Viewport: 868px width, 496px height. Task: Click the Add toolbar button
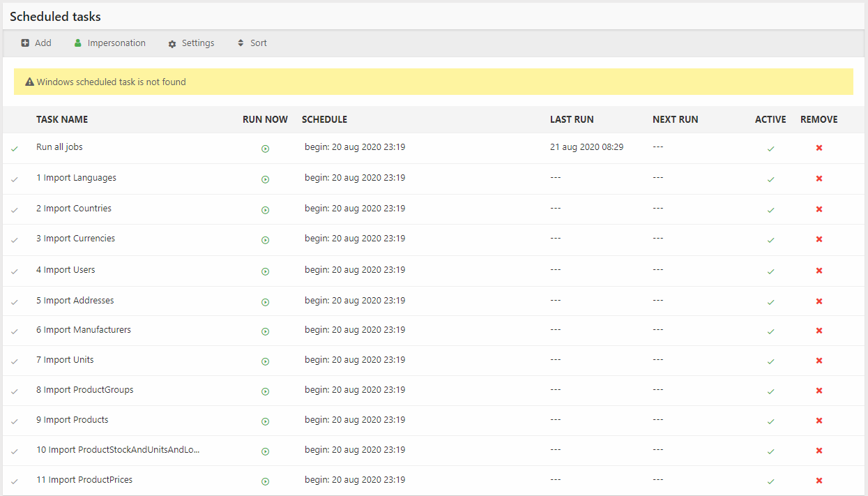point(36,43)
